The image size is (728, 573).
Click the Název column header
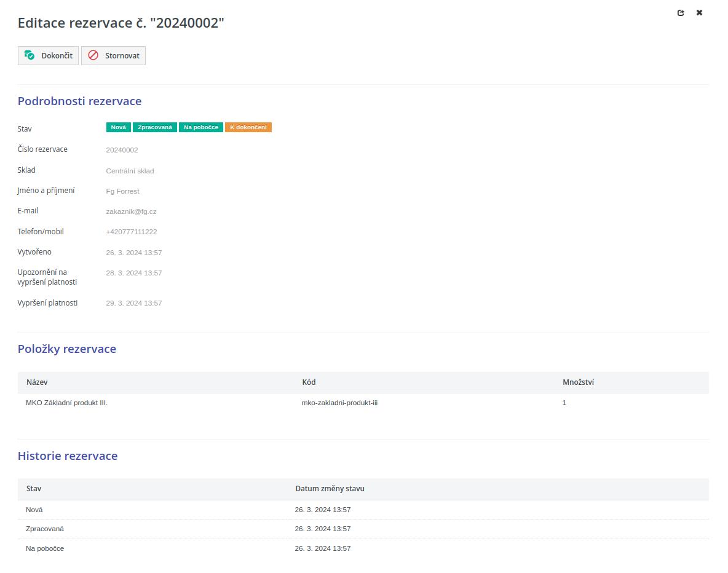[x=37, y=382]
